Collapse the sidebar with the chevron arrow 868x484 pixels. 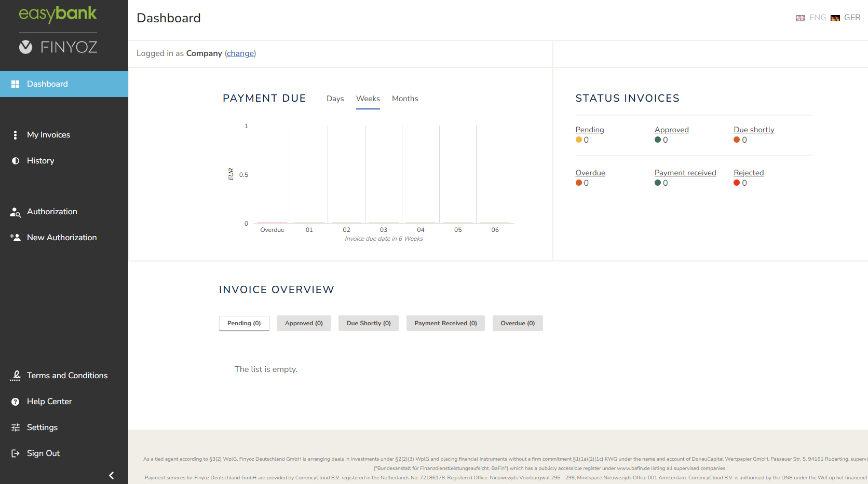(111, 475)
